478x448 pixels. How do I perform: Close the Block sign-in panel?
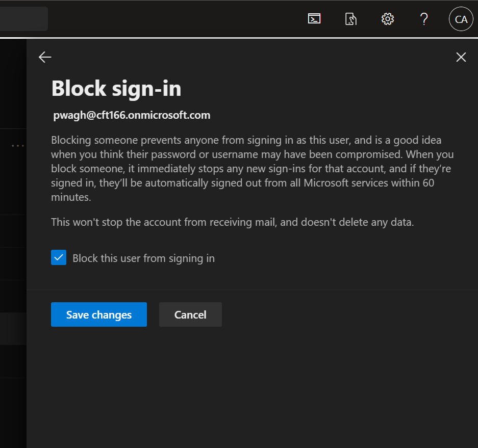coord(461,57)
